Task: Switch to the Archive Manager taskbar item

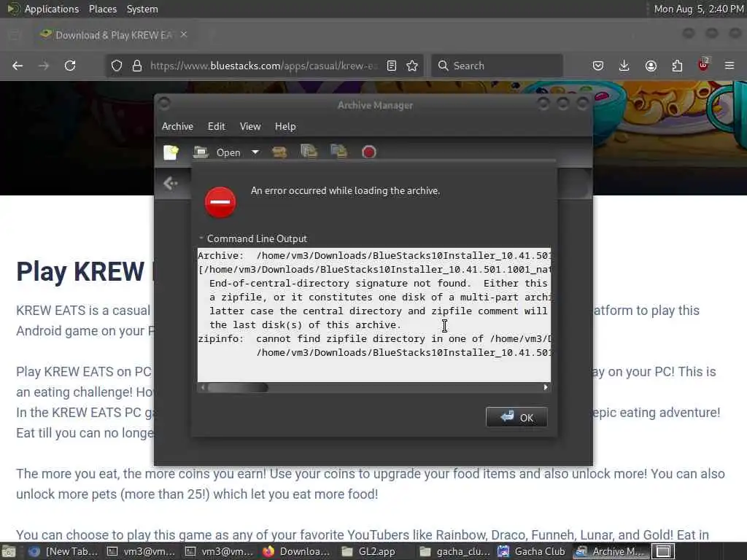Action: [610, 551]
